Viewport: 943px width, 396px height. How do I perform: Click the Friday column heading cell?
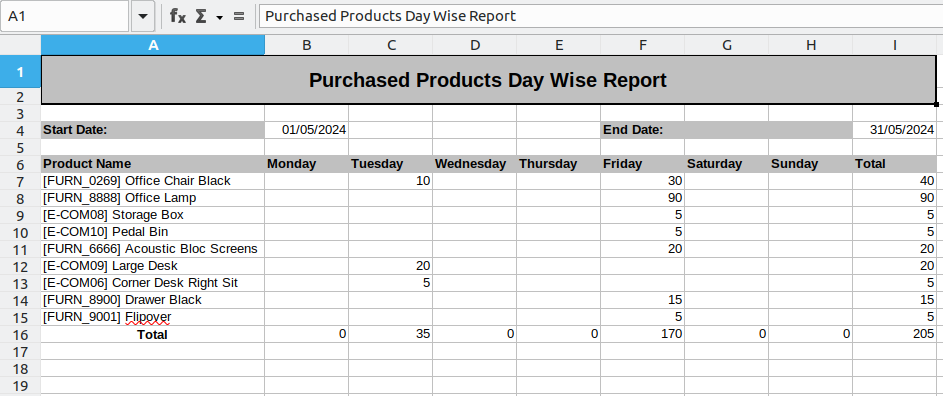[642, 164]
